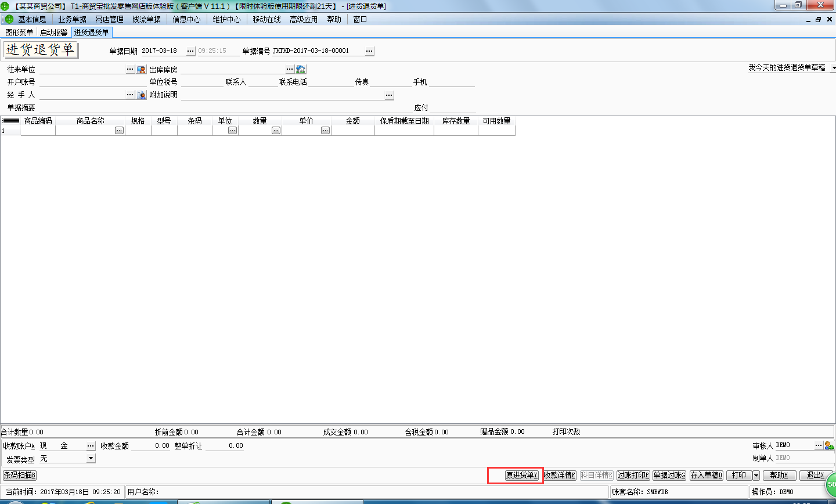Open warehouse picker house icon beside 出库库房

(301, 69)
